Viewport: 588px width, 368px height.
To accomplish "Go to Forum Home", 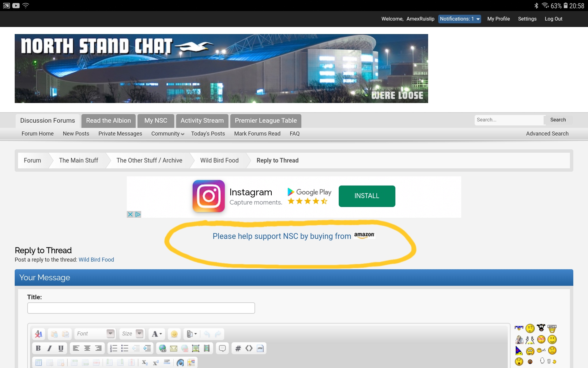I will pyautogui.click(x=38, y=134).
